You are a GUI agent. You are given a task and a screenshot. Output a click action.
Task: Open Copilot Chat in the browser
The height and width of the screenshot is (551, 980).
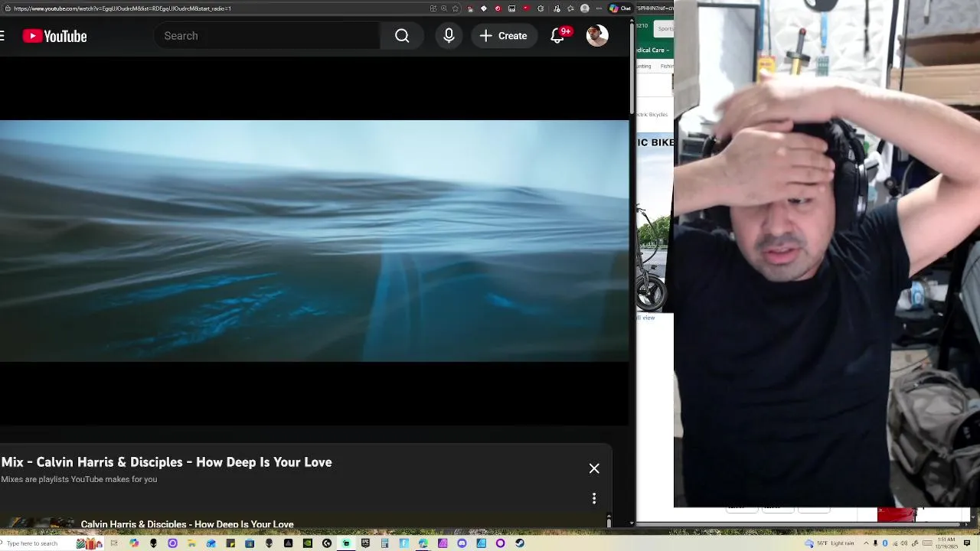pyautogui.click(x=620, y=8)
